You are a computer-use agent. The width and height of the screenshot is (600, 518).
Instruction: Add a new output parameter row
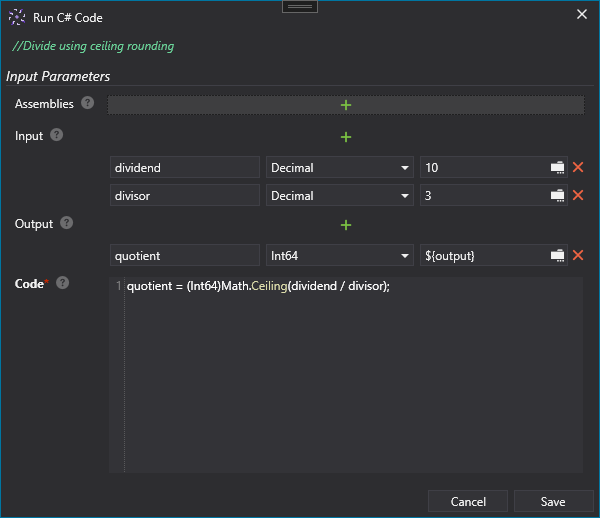(x=346, y=225)
